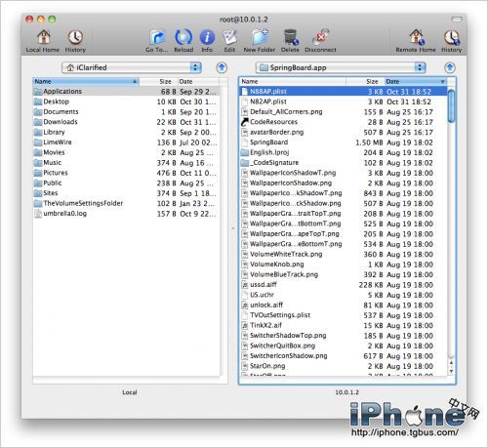488x448 pixels.
Task: Select SwitcherShadowTop.png file
Action: pyautogui.click(x=344, y=336)
